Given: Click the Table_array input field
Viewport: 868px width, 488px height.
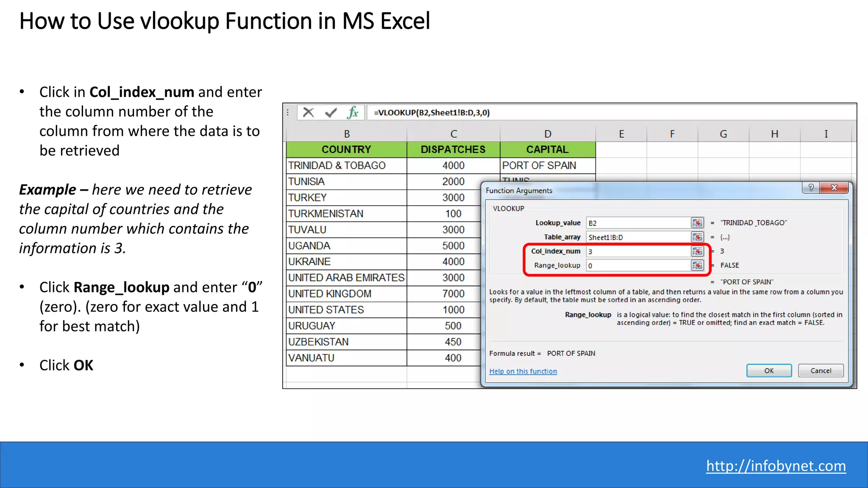Looking at the screenshot, I should (x=639, y=237).
